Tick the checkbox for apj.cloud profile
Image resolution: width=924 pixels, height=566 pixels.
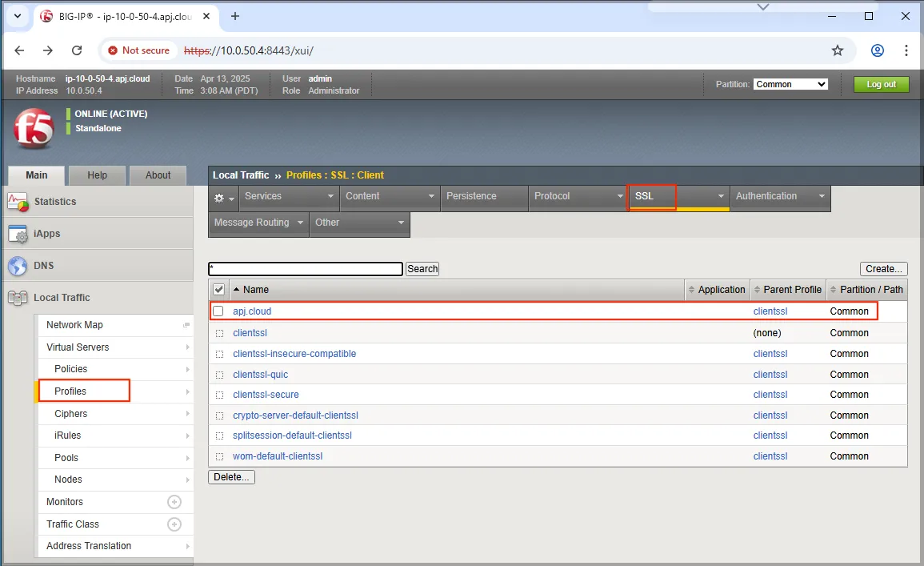point(218,311)
